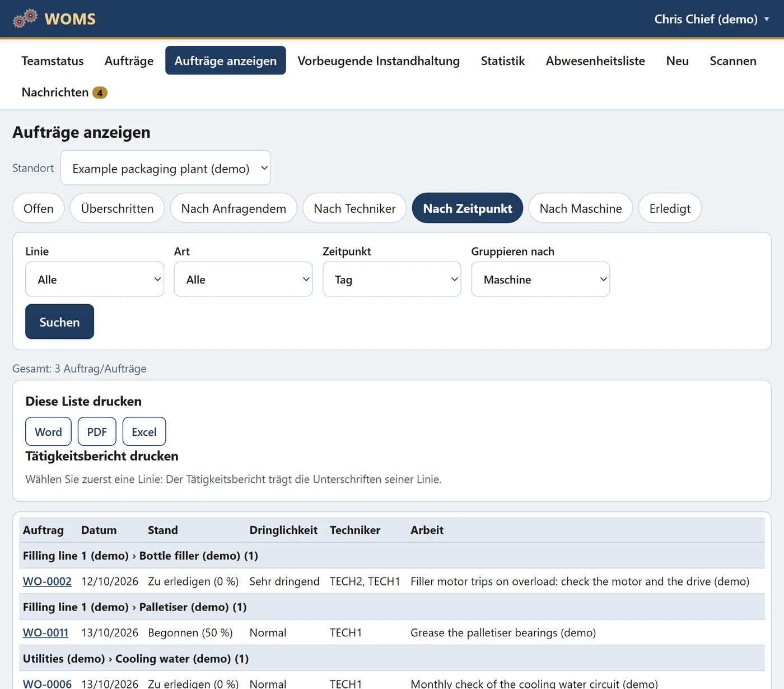This screenshot has height=689, width=784.
Task: Export the list as PDF
Action: pos(97,432)
